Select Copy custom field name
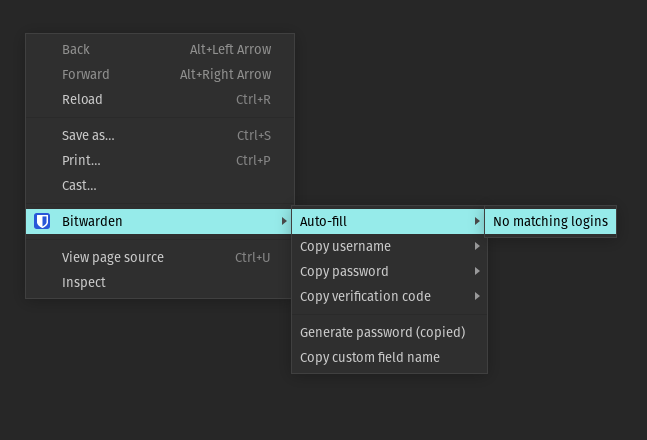Screen dimensions: 647x440 coord(390,357)
